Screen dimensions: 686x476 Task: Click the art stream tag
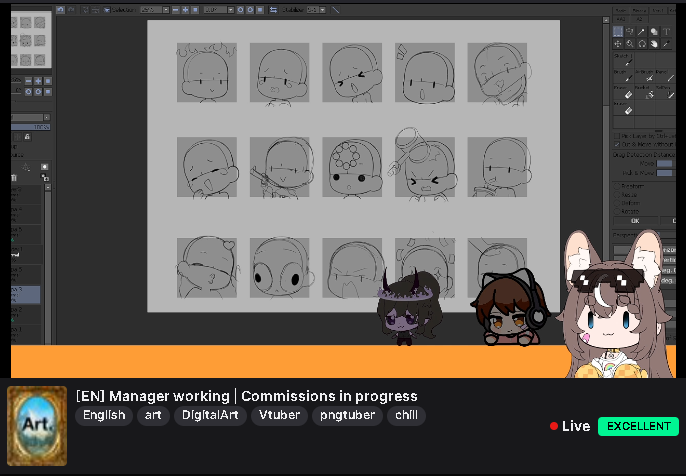pos(153,415)
